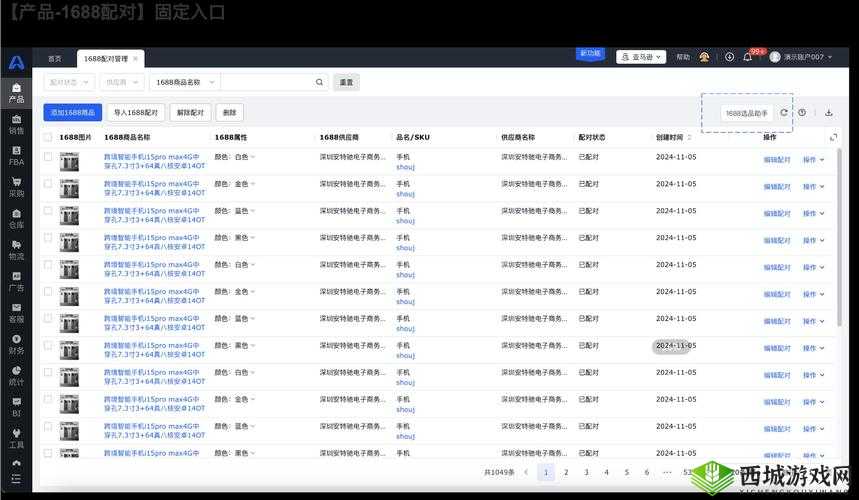Toggle the select-all checkbox in table header
Screen dimensions: 859x500
[x=48, y=137]
